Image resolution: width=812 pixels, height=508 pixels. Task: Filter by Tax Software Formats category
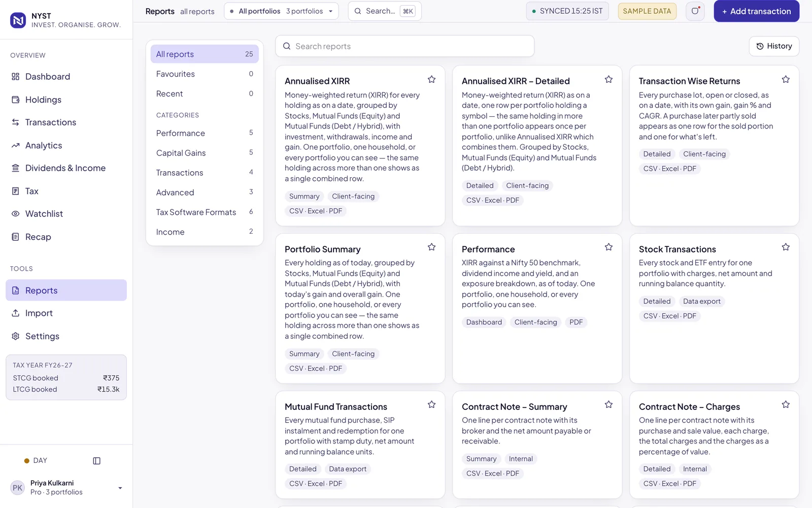click(x=205, y=212)
